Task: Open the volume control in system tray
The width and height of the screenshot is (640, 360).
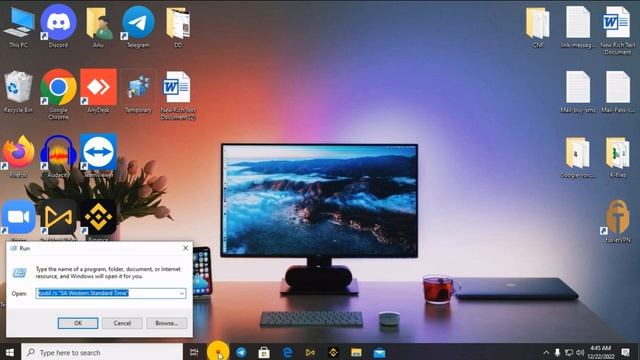Action: point(580,352)
